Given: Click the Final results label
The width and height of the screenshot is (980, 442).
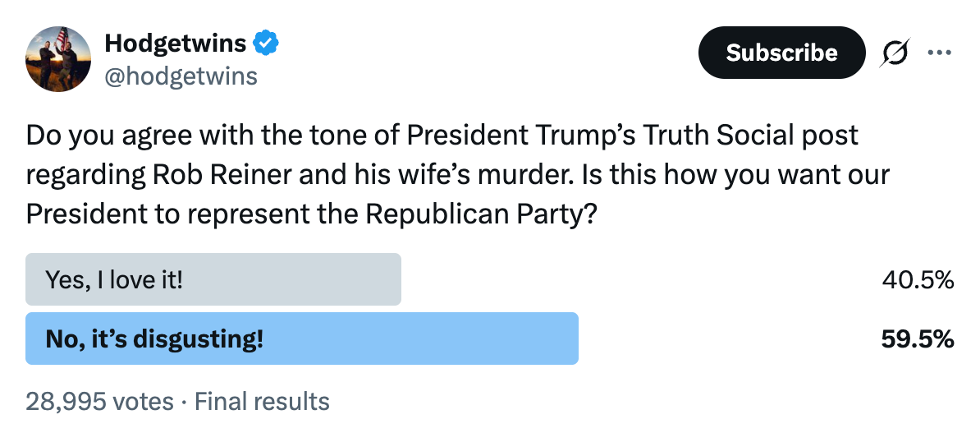Looking at the screenshot, I should pyautogui.click(x=262, y=401).
